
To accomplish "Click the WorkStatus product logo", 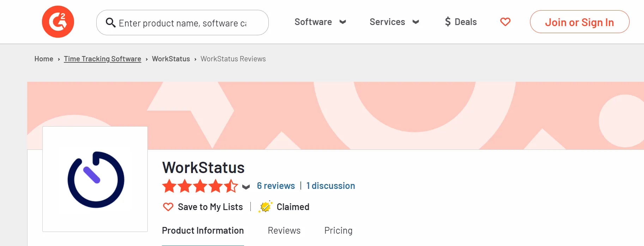I will coord(95,179).
